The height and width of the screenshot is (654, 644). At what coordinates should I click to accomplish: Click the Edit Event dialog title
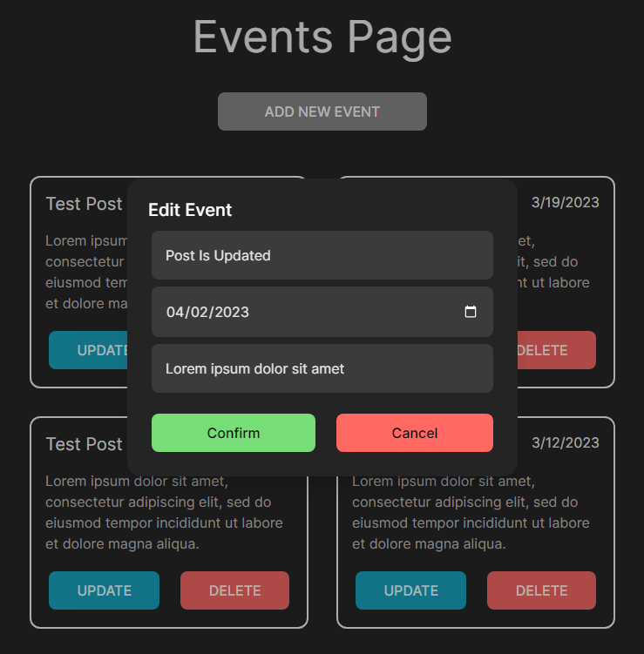(190, 210)
